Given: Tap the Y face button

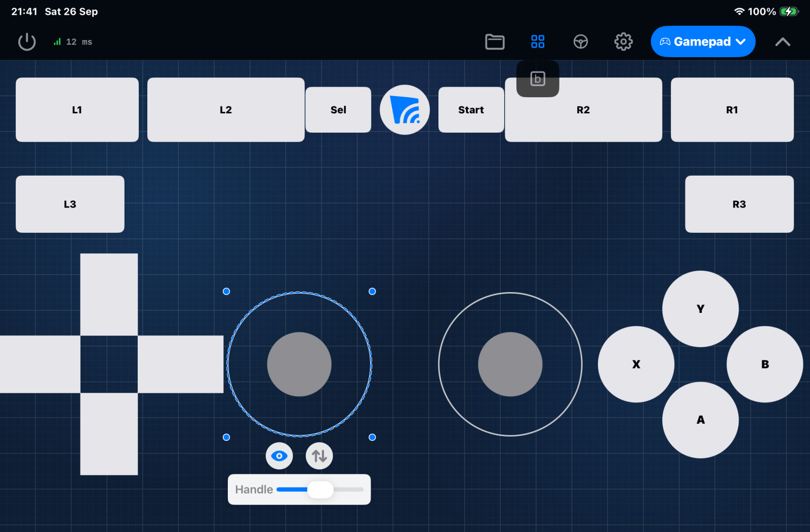Looking at the screenshot, I should pyautogui.click(x=700, y=309).
